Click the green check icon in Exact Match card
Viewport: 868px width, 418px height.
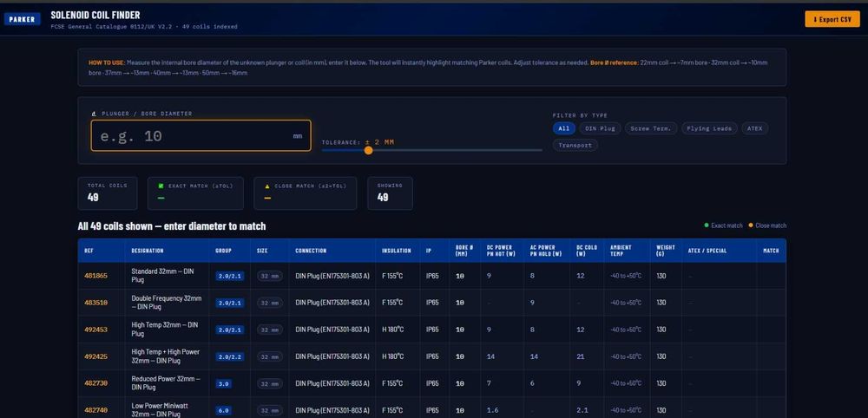[161, 186]
